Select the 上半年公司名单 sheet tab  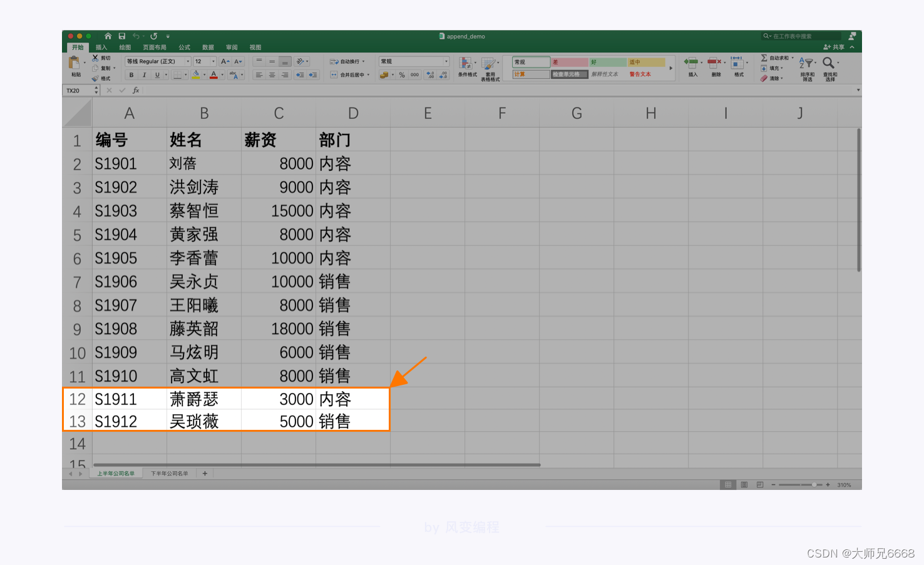(116, 474)
